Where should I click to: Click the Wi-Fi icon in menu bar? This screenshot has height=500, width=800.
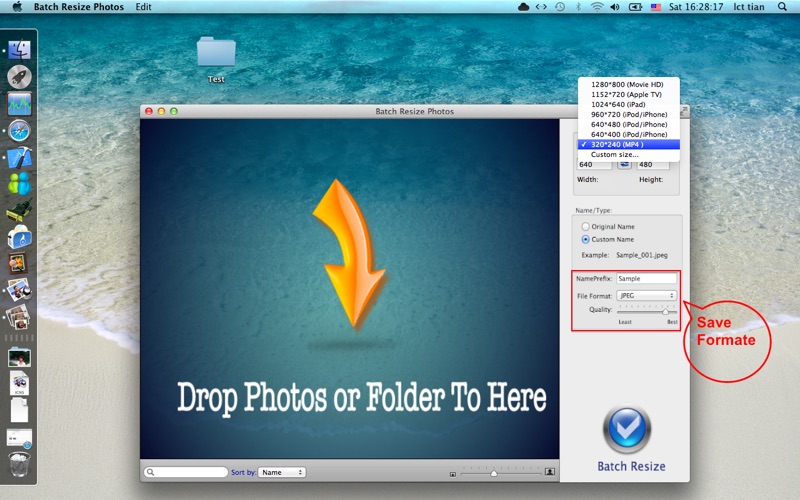click(597, 7)
